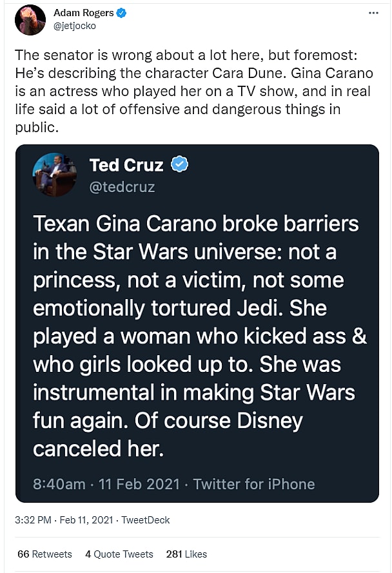
Task: Click the Ted Cruz name in quoted tweet
Action: tap(127, 165)
